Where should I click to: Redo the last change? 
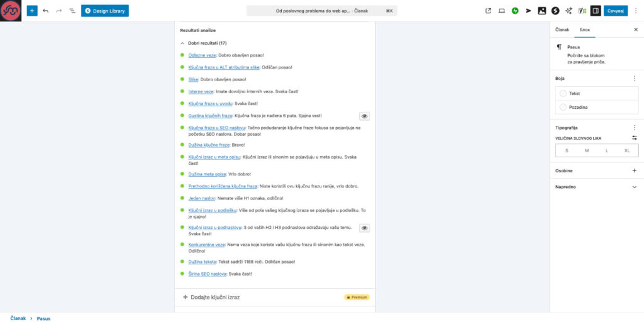(x=58, y=11)
